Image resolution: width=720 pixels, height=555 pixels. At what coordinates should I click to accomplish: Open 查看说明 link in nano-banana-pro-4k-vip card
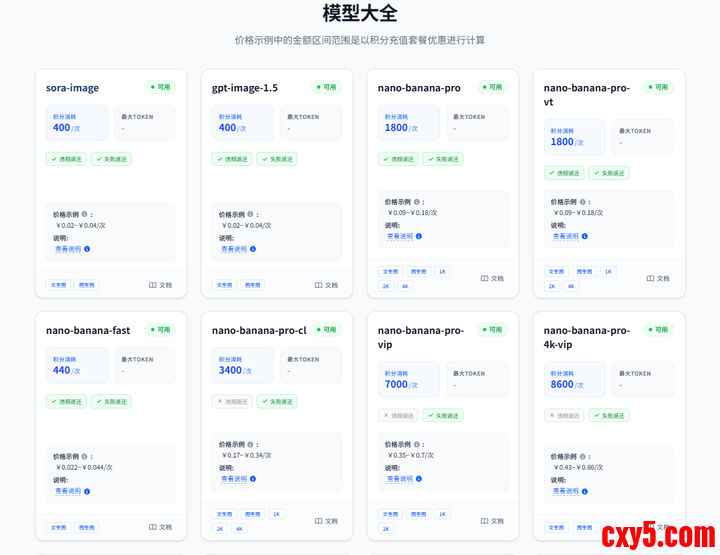pyautogui.click(x=566, y=491)
